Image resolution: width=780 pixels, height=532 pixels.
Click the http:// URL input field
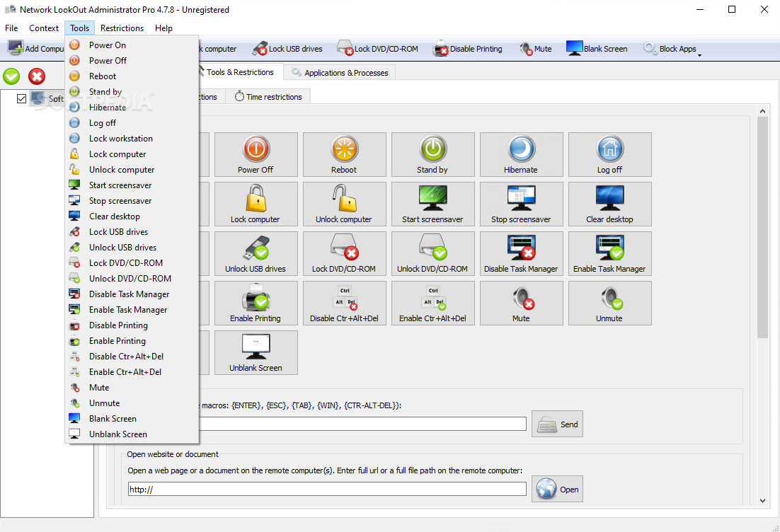(x=327, y=490)
